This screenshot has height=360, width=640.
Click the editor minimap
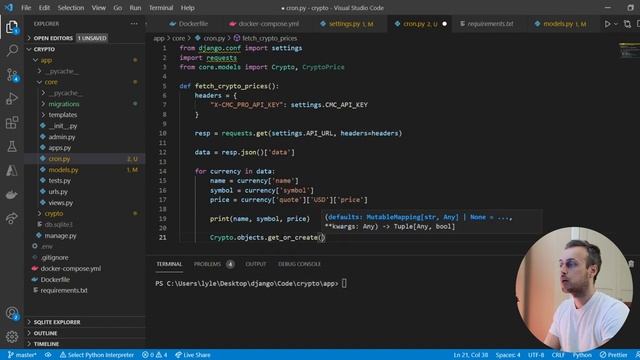pyautogui.click(x=629, y=50)
